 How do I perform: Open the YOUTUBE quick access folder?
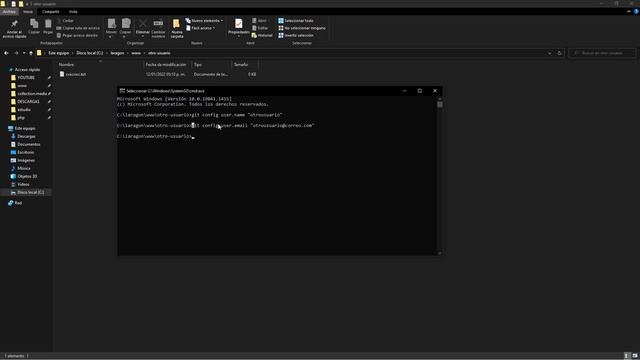26,78
